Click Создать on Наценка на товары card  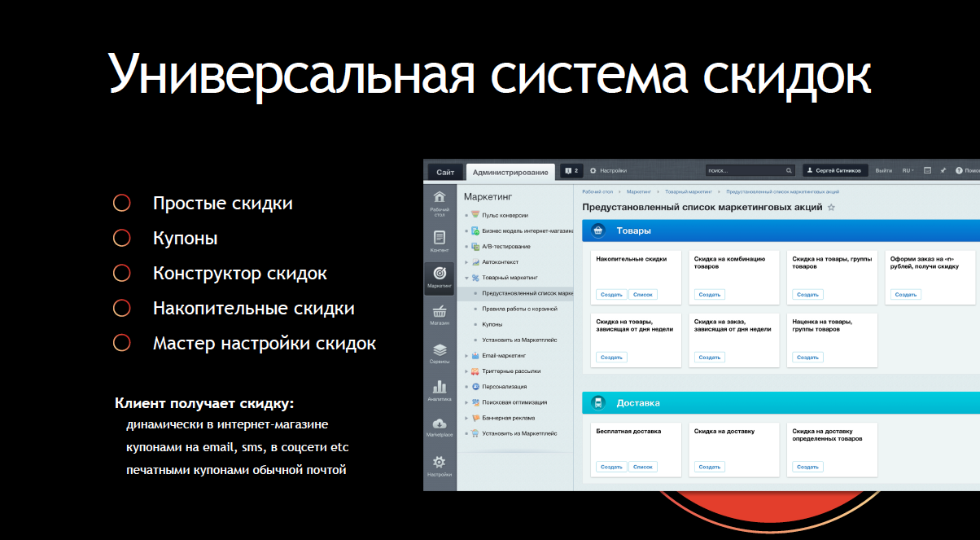click(807, 357)
